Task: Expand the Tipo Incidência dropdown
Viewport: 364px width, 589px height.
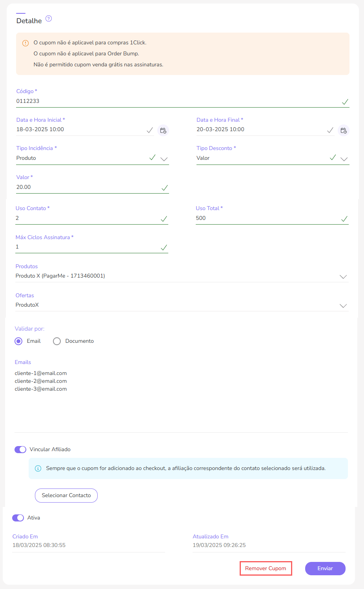Action: [x=164, y=159]
